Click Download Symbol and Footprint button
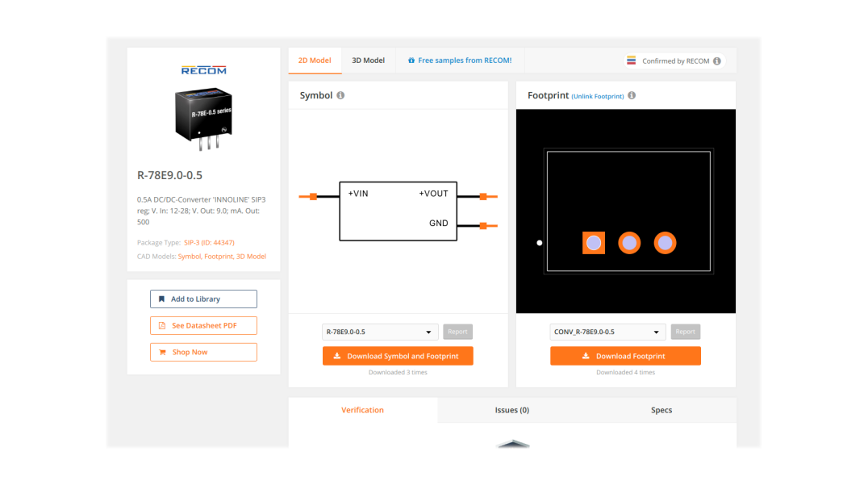868x485 pixels. (398, 356)
